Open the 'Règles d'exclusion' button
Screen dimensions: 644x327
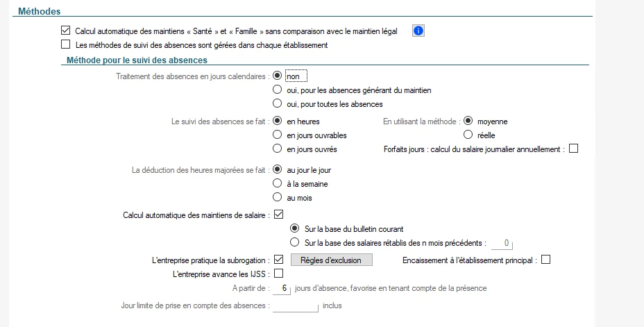coord(331,260)
